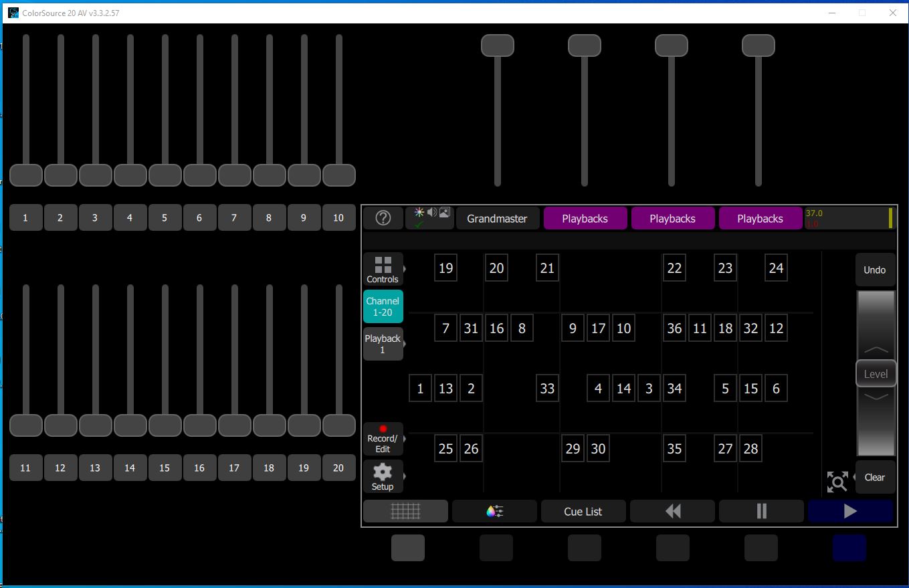This screenshot has height=588, width=909.
Task: Click the blue play button
Action: pyautogui.click(x=850, y=511)
